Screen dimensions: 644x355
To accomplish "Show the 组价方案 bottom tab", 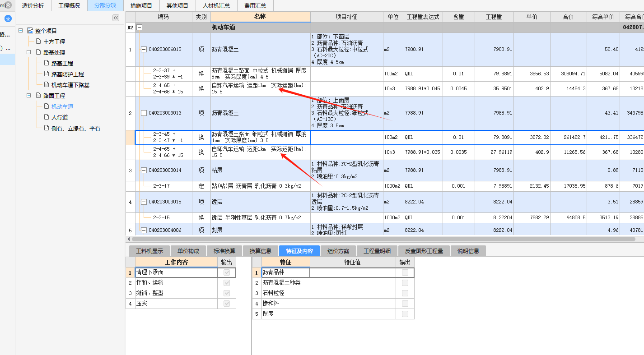I will click(x=338, y=251).
